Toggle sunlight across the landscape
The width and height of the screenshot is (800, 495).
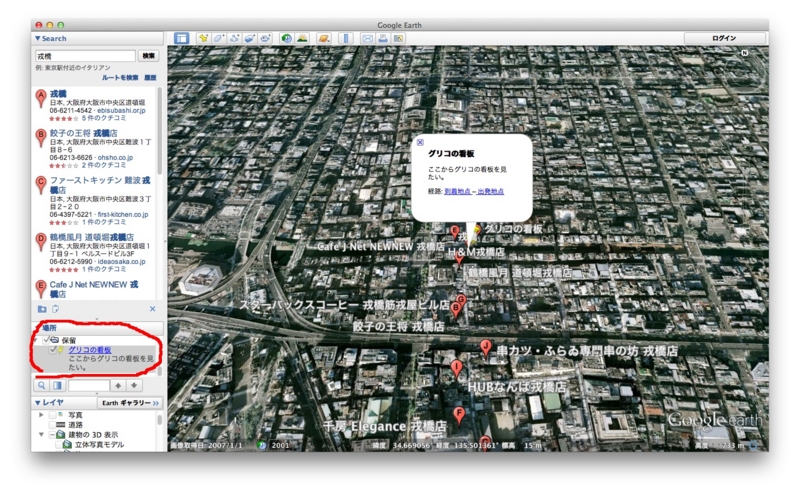[302, 38]
